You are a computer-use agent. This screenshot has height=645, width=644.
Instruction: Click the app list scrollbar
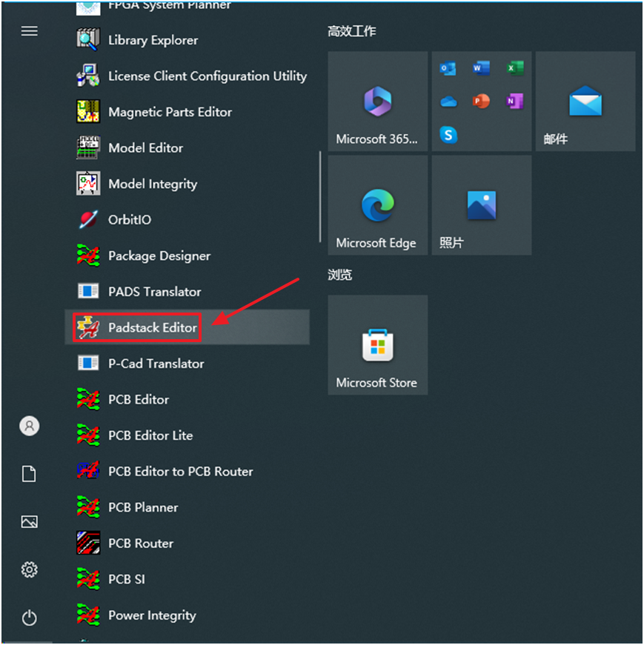(320, 196)
